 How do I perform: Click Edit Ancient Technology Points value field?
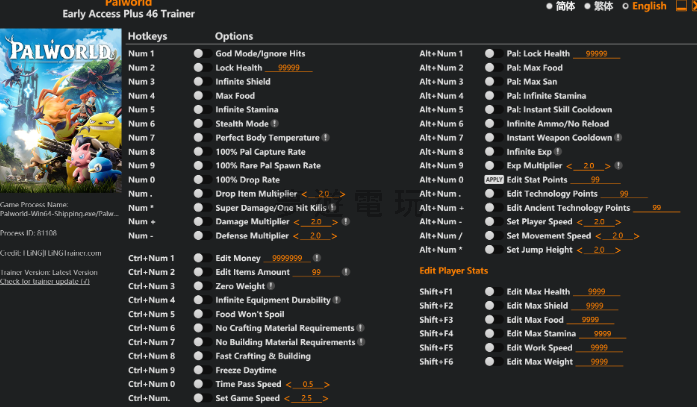click(x=657, y=207)
